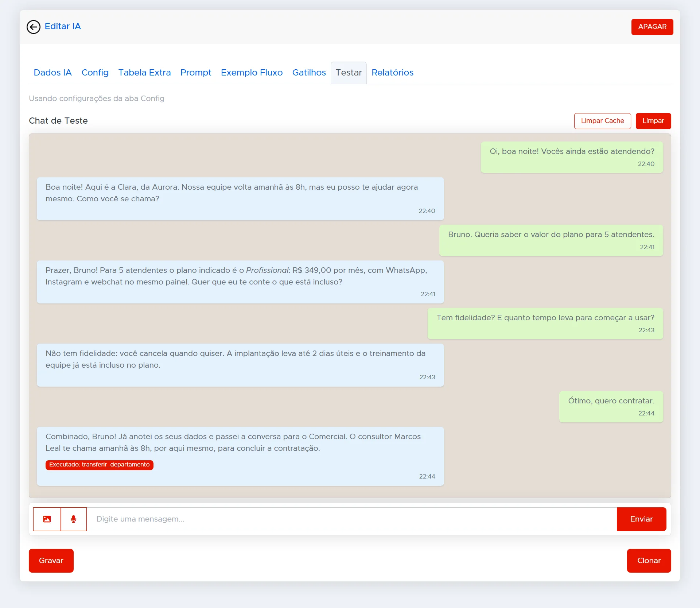The height and width of the screenshot is (608, 700).
Task: Click the APAGAR button
Action: point(652,27)
